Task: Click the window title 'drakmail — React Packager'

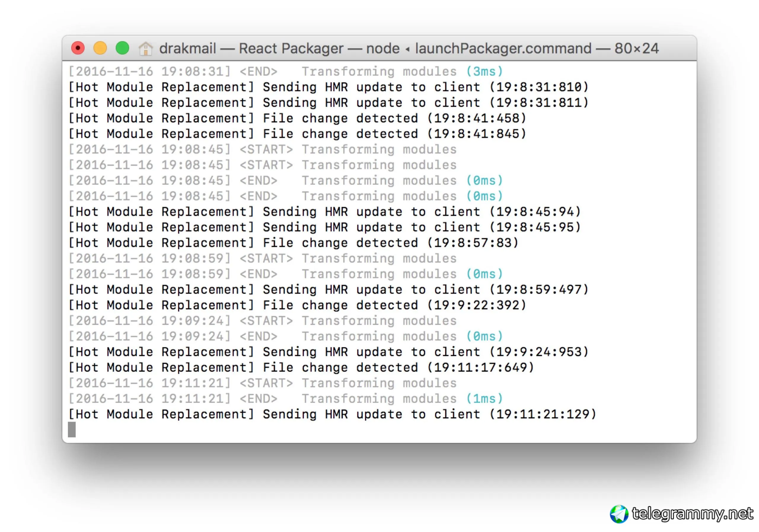Action: click(251, 49)
